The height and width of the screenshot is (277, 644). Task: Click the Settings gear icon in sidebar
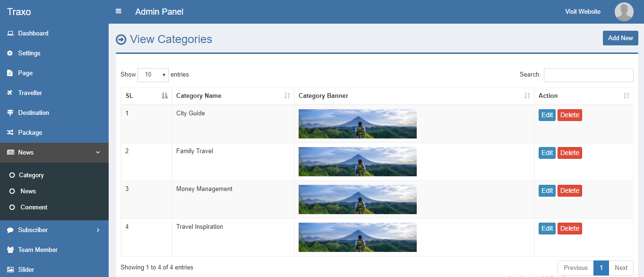tap(10, 53)
